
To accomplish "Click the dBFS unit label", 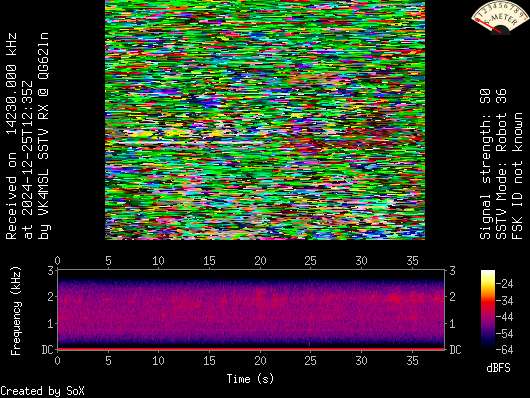I will coord(498,367).
